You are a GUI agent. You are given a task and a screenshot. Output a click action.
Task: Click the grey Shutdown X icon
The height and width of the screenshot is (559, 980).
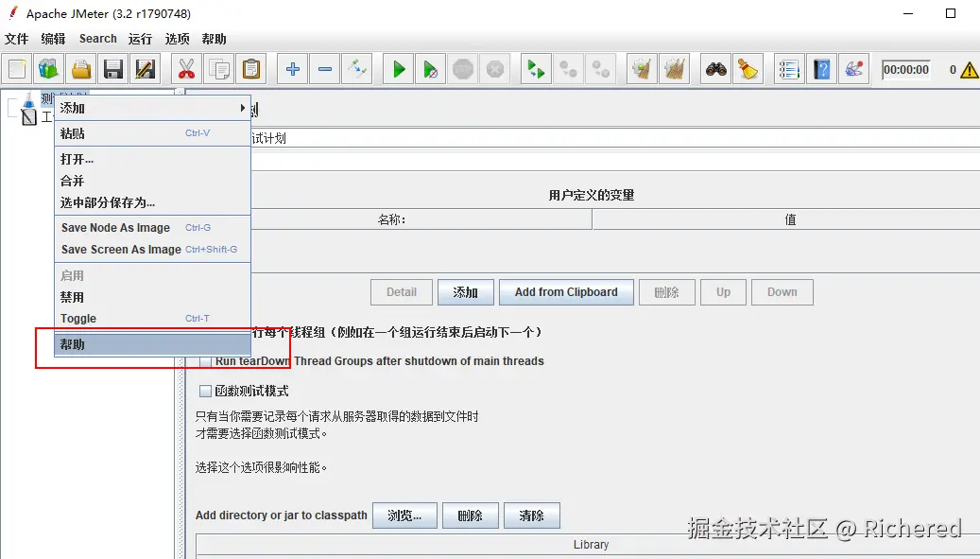point(495,69)
